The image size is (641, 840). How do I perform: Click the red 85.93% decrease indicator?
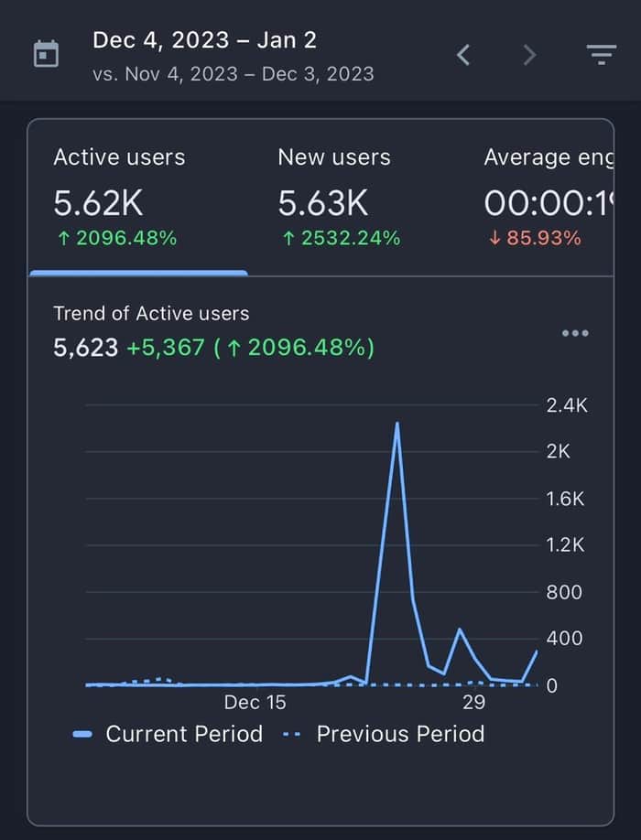(535, 238)
